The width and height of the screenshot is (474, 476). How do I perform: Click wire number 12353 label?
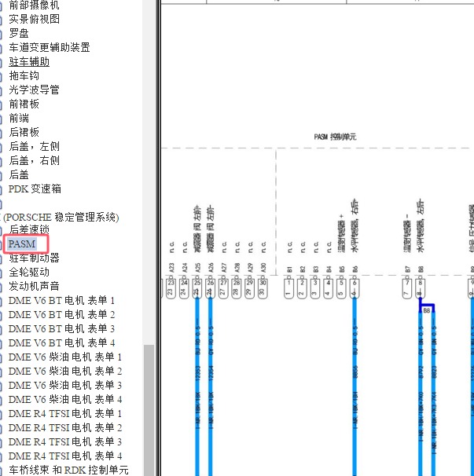coord(197,373)
